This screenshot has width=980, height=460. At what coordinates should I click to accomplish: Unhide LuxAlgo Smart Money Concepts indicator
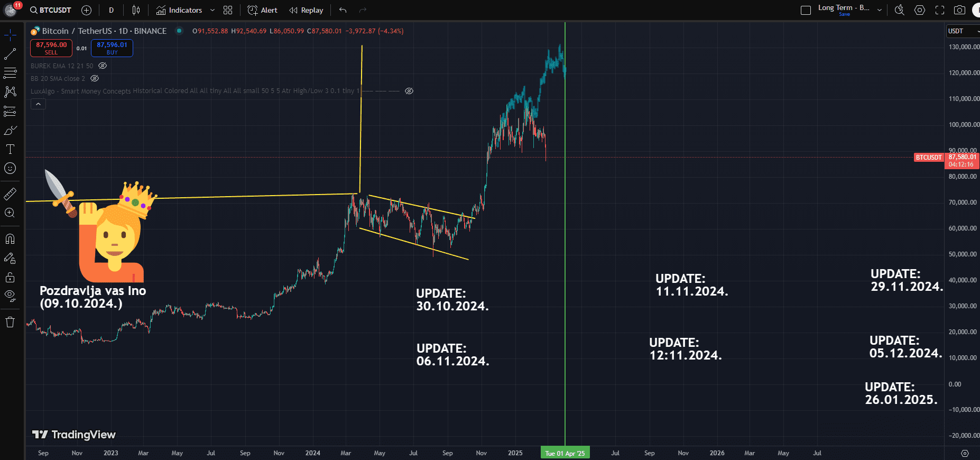(x=409, y=91)
